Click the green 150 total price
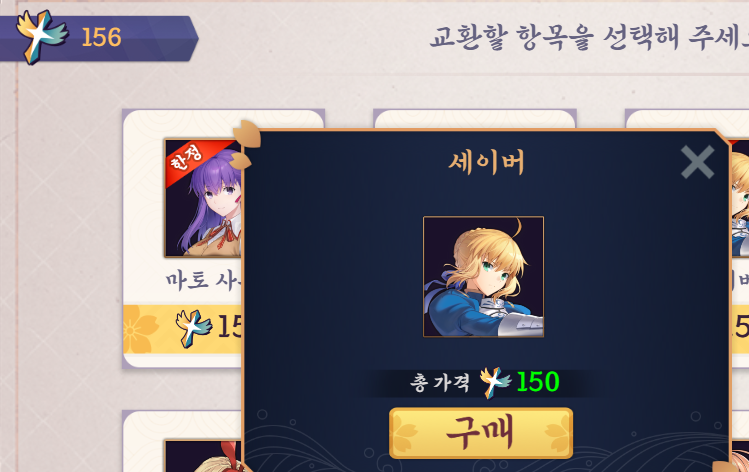The image size is (749, 472). (x=538, y=382)
